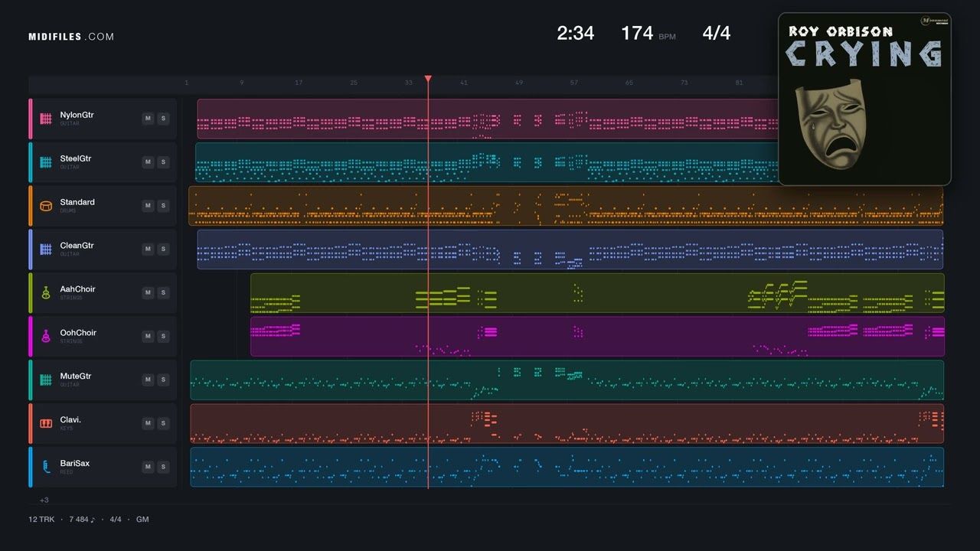This screenshot has width=980, height=551.
Task: Click the SteelGtr guitar instrument icon
Action: click(46, 162)
